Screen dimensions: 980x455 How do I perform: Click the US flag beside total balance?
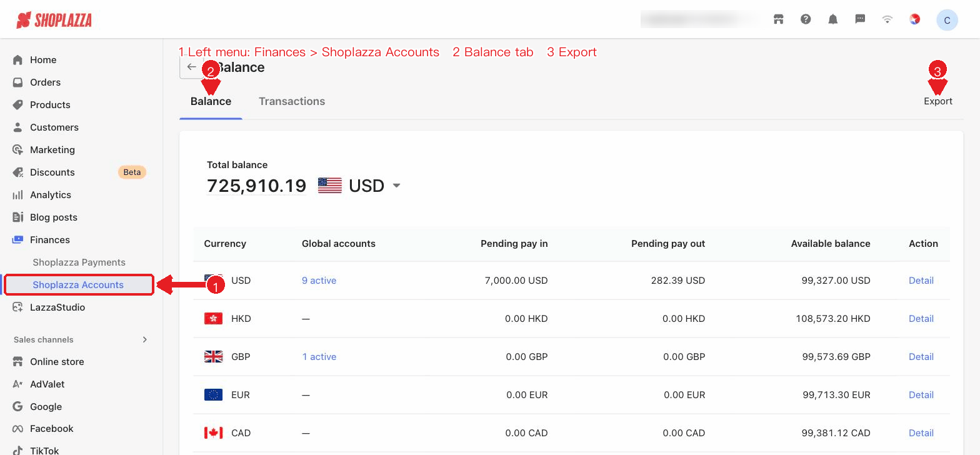point(330,186)
